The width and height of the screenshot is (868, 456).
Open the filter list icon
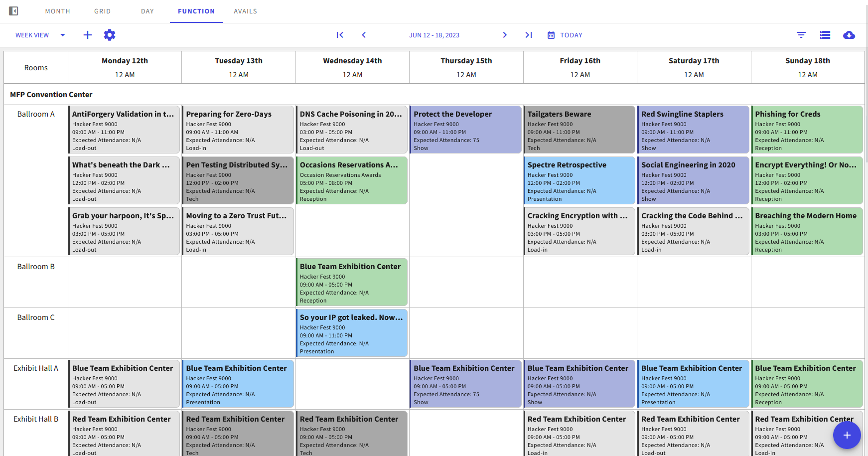point(801,35)
